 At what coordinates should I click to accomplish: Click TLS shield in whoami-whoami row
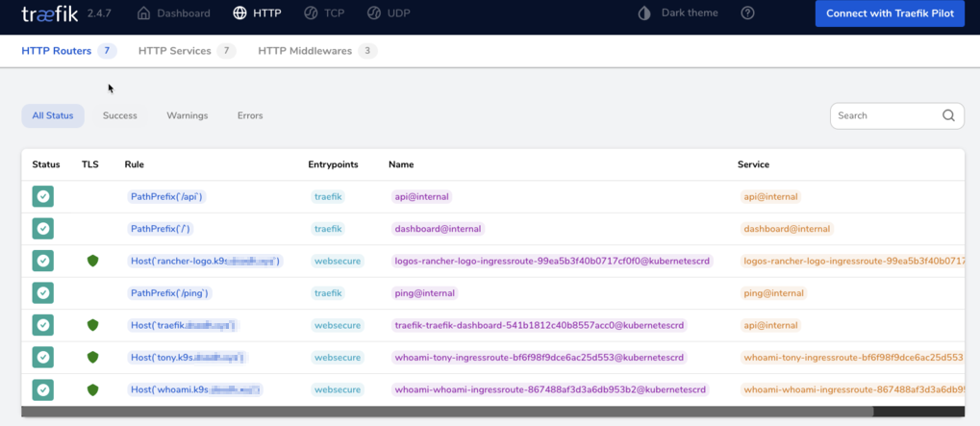tap(92, 389)
